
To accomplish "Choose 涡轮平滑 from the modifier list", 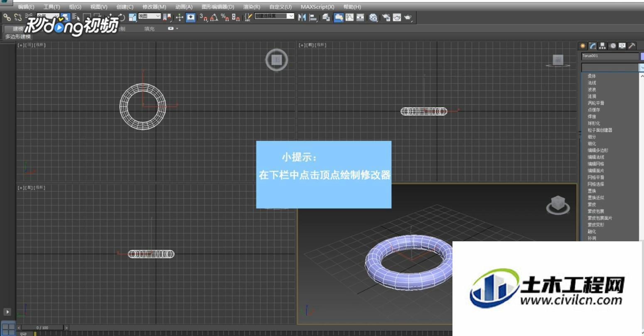I will [596, 103].
